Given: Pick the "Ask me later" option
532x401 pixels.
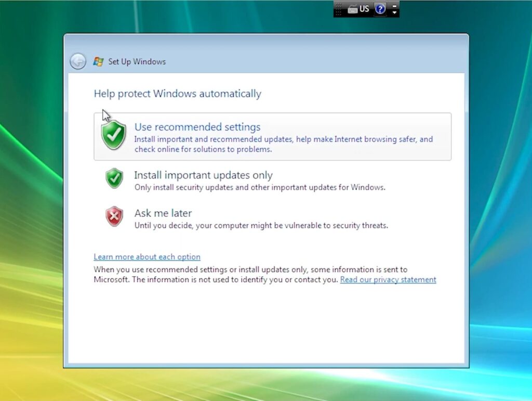Looking at the screenshot, I should [x=163, y=213].
